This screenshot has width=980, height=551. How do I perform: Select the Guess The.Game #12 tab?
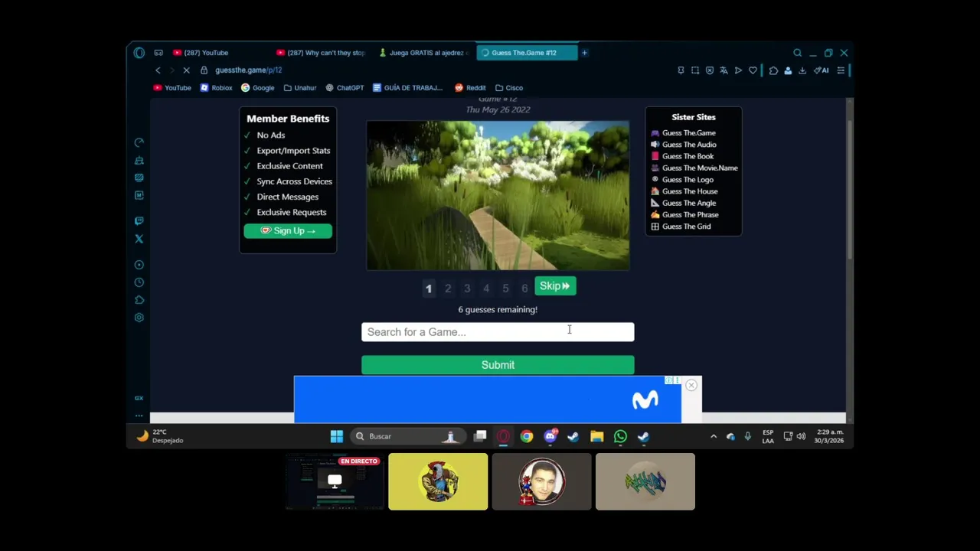click(x=527, y=53)
